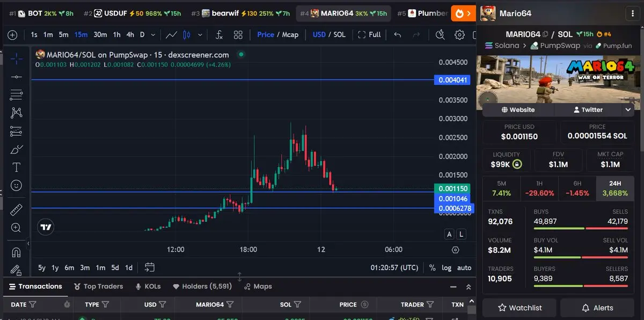644x320 pixels.
Task: Switch chart style to line
Action: [172, 34]
